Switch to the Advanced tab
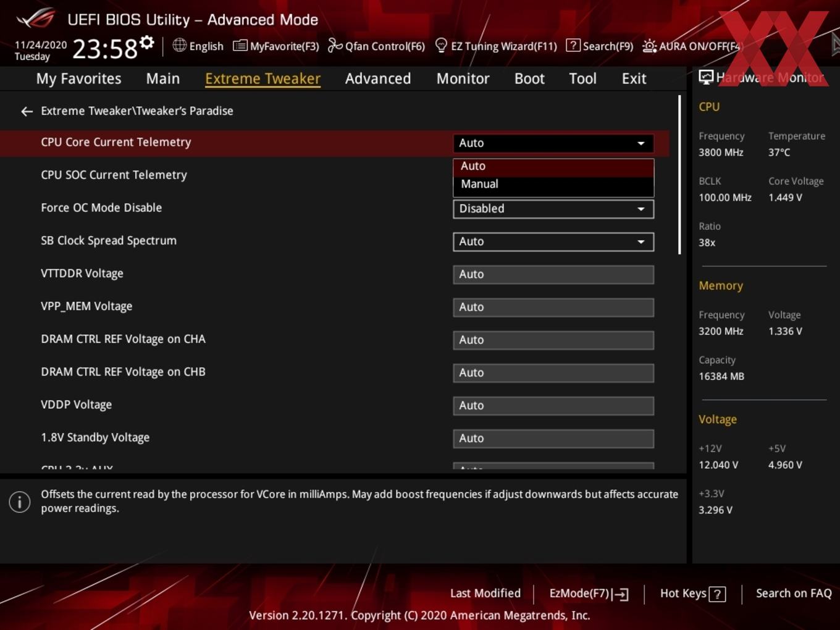The height and width of the screenshot is (630, 840). point(378,78)
